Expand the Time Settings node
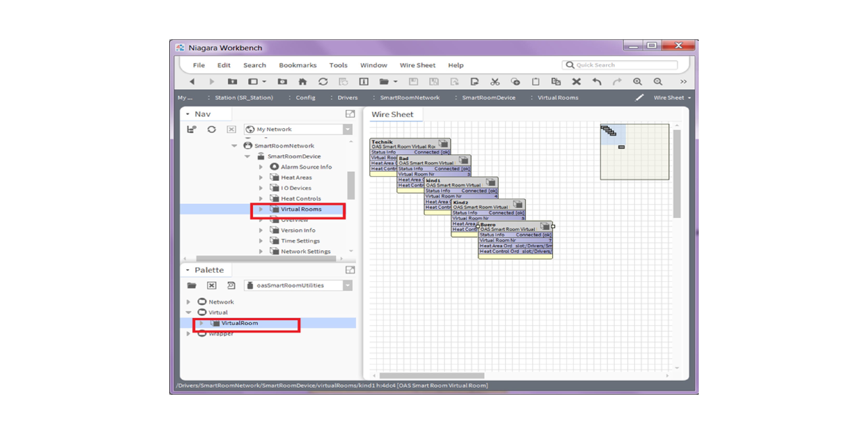 click(x=260, y=241)
